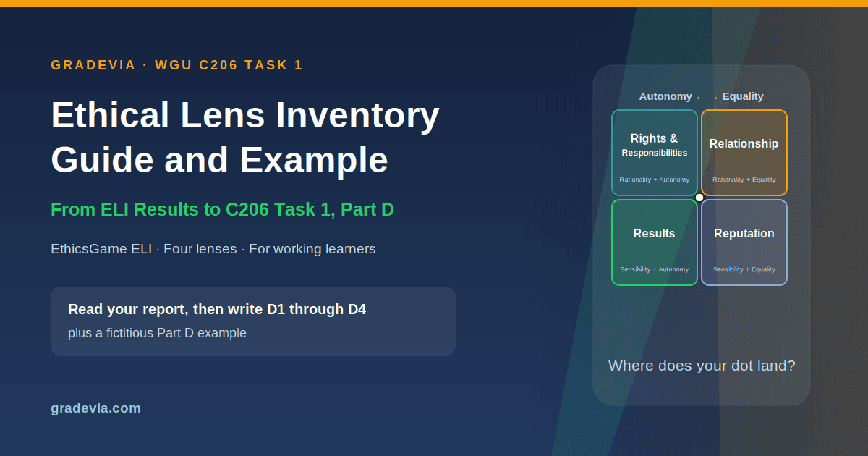868x456 pixels.
Task: Choose the Results lens quadrant
Action: (655, 242)
